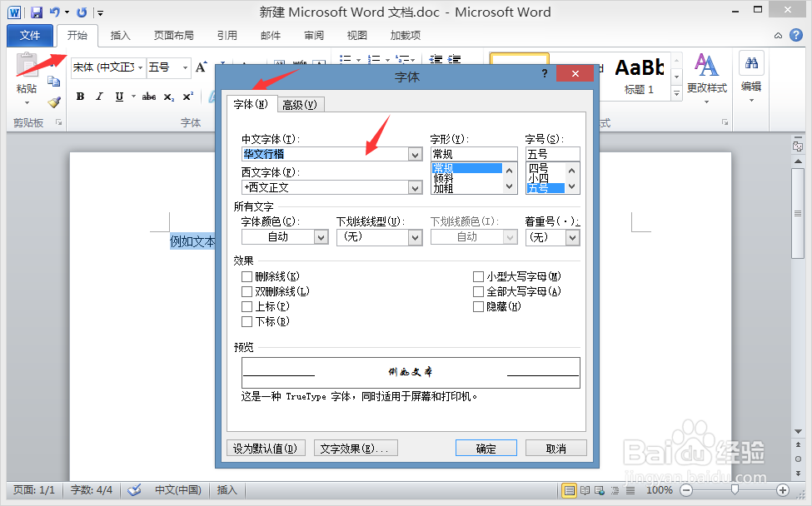
Task: Enable Subscript (下标) checkbox
Action: click(247, 322)
